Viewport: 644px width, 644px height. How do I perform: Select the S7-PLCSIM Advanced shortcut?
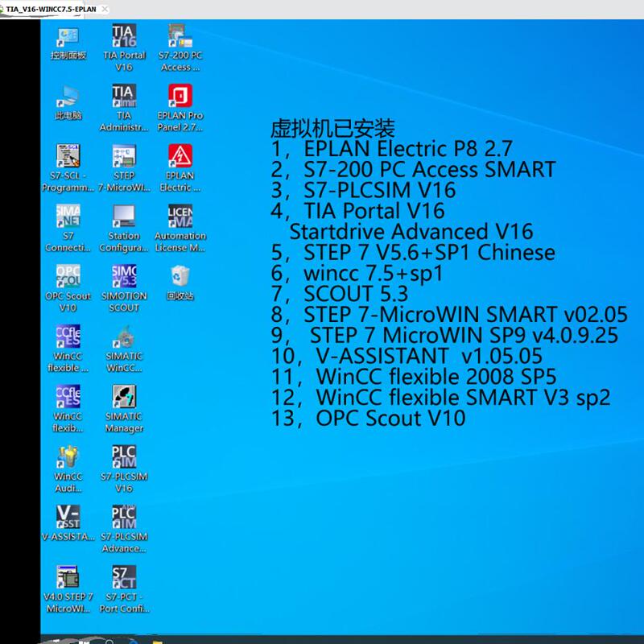tap(124, 530)
